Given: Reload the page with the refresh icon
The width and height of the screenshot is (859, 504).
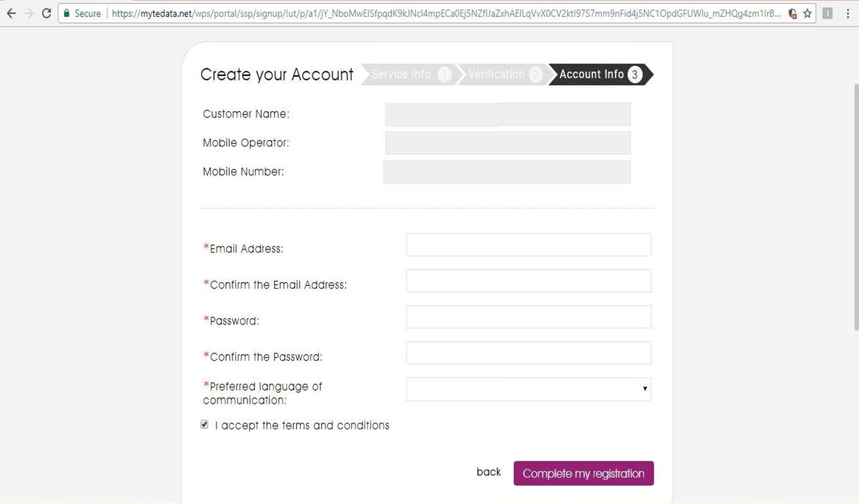Looking at the screenshot, I should [x=46, y=13].
